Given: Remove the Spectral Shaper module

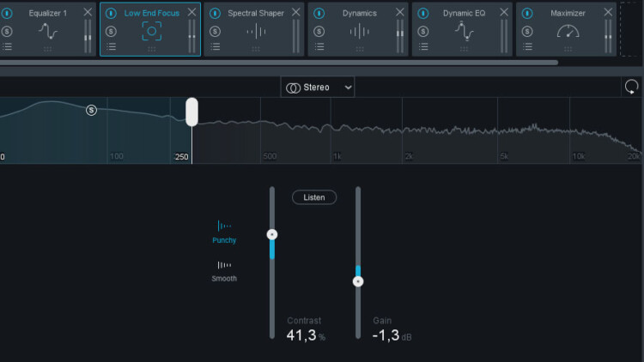Looking at the screenshot, I should (296, 12).
